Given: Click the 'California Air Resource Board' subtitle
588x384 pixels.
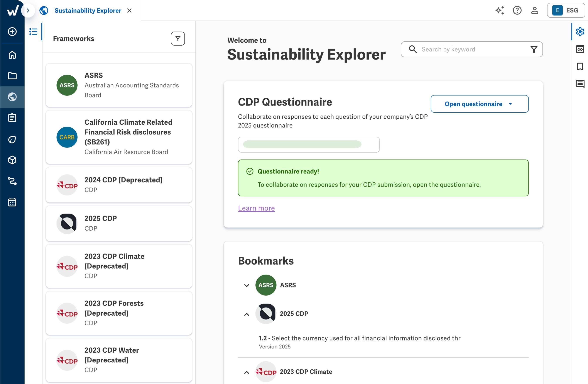Looking at the screenshot, I should pyautogui.click(x=126, y=152).
